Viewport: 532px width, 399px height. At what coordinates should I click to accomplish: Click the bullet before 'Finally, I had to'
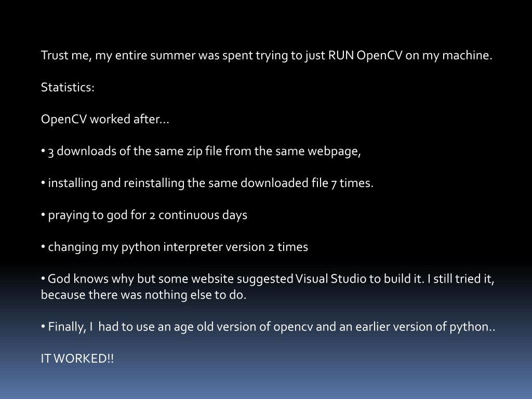(x=43, y=326)
